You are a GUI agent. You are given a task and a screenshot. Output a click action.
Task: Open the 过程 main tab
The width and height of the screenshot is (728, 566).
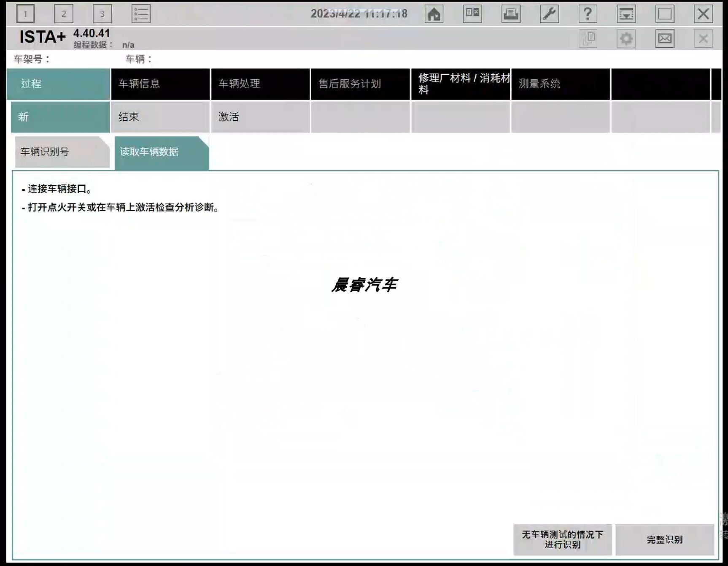[x=59, y=84]
